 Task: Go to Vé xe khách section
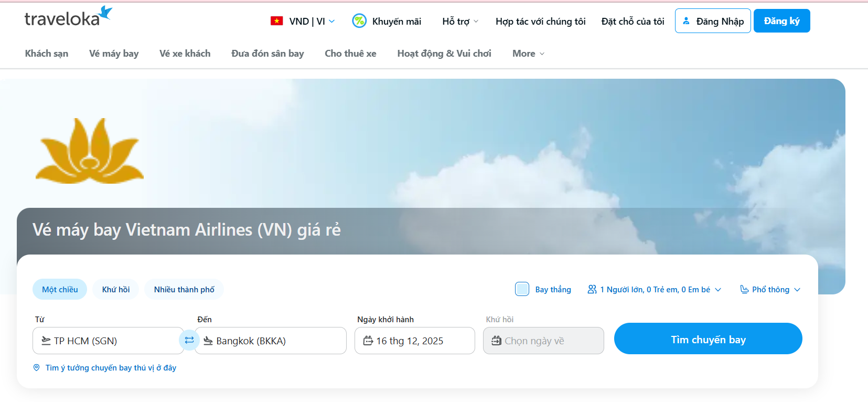click(x=185, y=54)
